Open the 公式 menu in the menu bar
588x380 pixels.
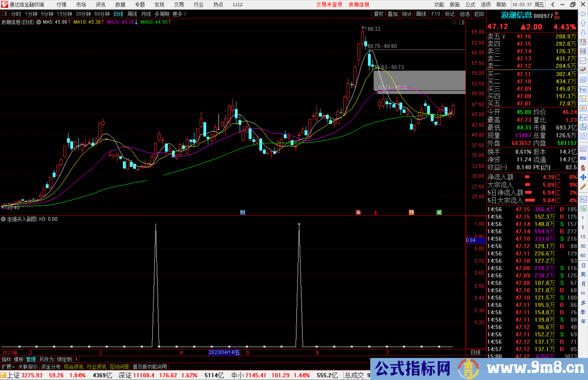point(470,5)
